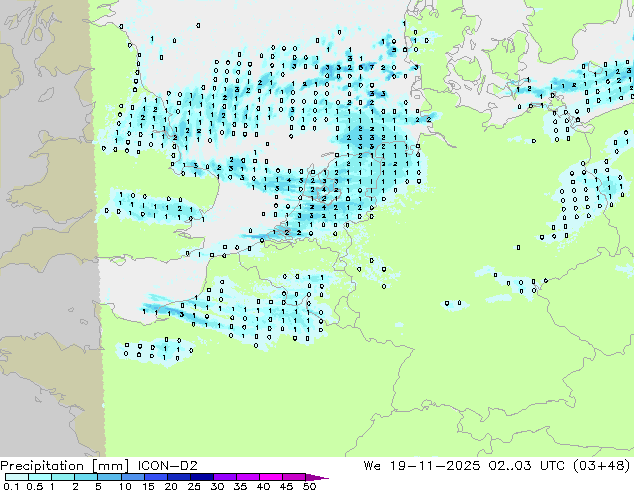The width and height of the screenshot is (634, 490).
Task: Click the 'We' weekday label
Action: (372, 466)
